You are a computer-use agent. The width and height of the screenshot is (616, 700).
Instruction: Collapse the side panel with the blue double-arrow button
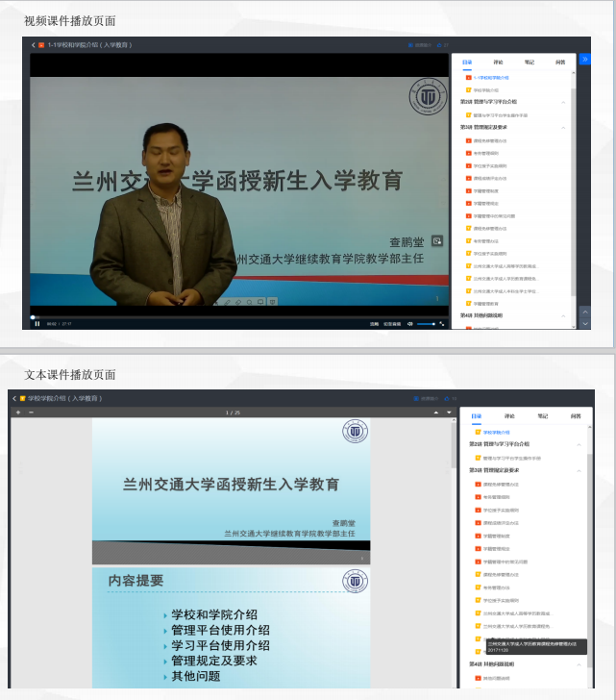585,59
